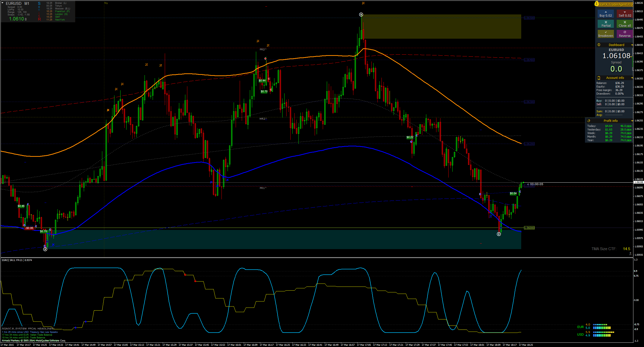Screen dimensions: 644x347
Task: Click the teal demand zone rectangle
Action: click(x=284, y=239)
